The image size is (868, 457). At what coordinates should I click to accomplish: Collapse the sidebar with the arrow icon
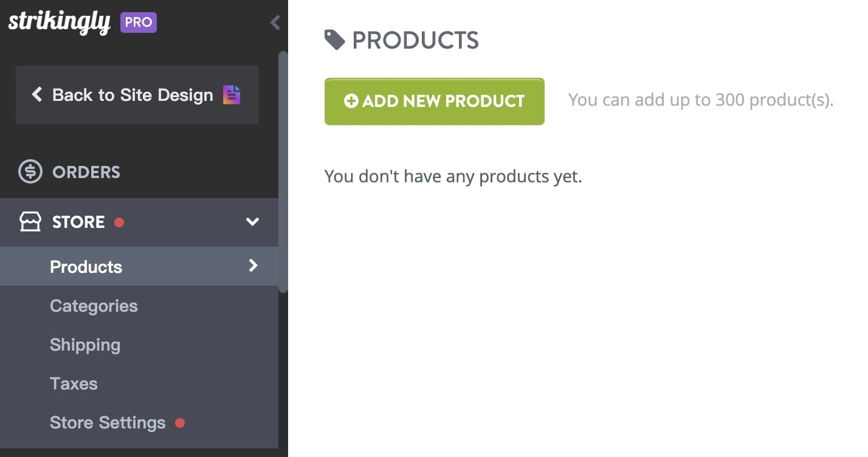point(275,22)
